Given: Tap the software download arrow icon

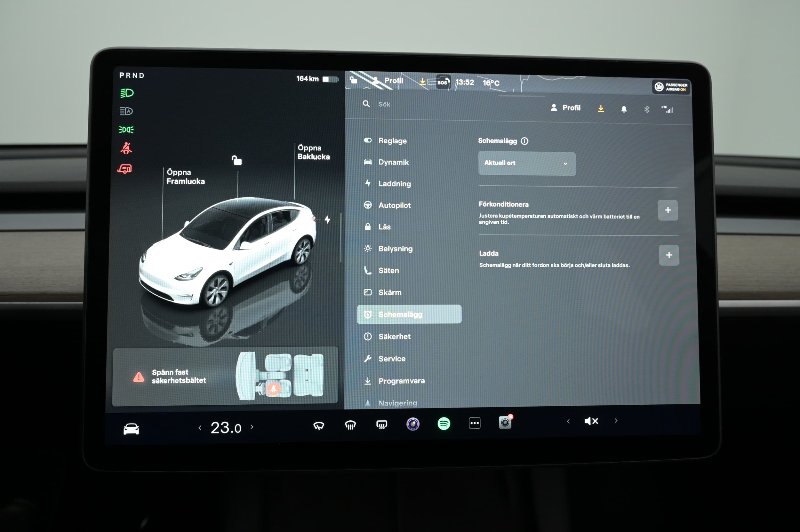Looking at the screenshot, I should pos(601,108).
